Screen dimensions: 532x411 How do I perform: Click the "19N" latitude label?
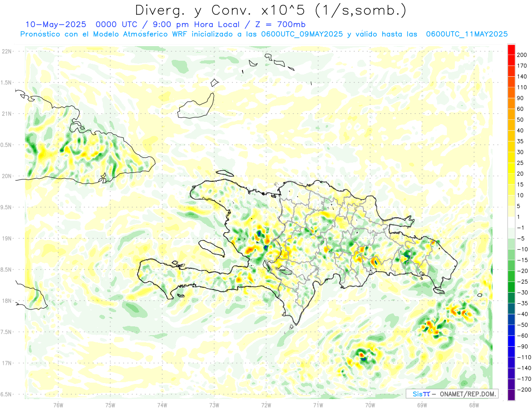coord(7,239)
